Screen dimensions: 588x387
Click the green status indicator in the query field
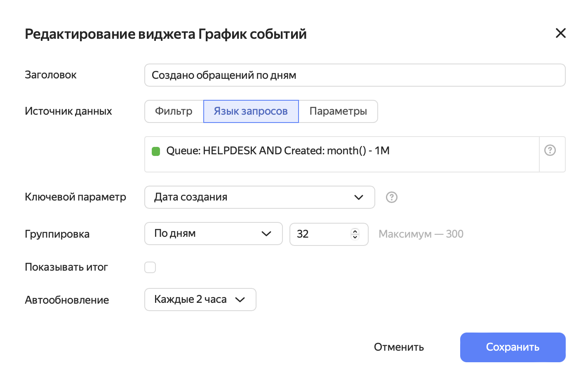pyautogui.click(x=156, y=151)
